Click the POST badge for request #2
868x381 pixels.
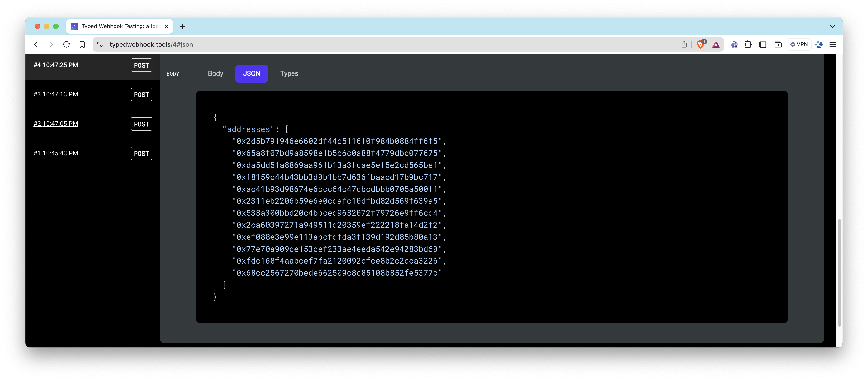[142, 124]
